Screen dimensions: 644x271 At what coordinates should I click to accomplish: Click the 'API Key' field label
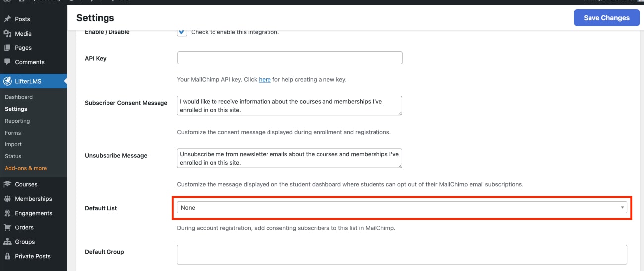pyautogui.click(x=96, y=59)
